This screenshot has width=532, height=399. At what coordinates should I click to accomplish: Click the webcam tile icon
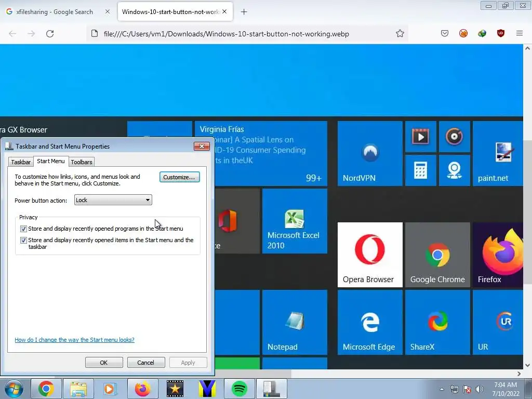[454, 170]
